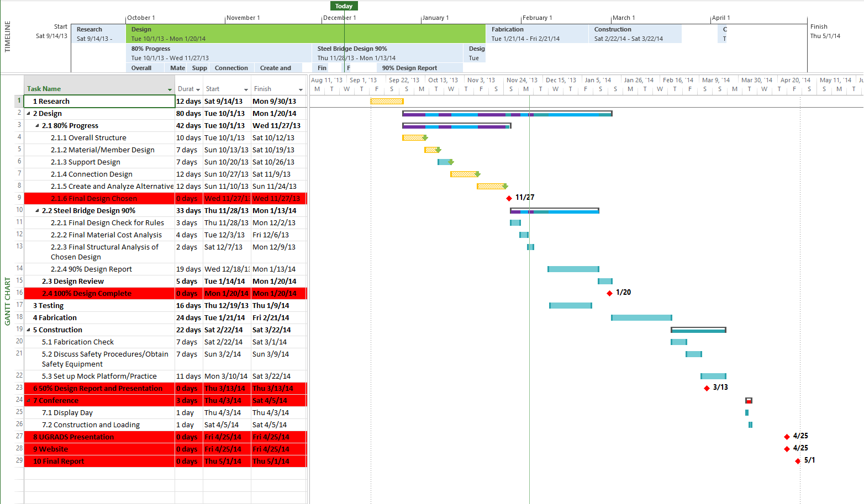Select row 17 via its row number header

point(19,305)
